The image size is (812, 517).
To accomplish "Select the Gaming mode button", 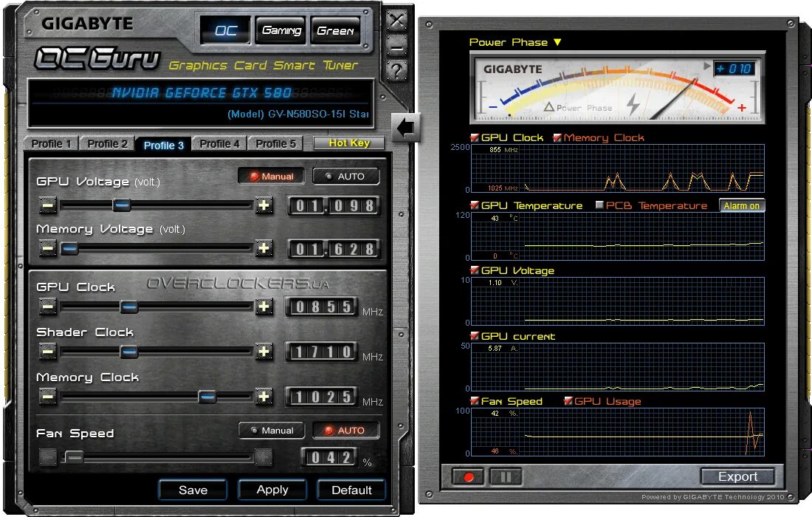I will tap(281, 30).
